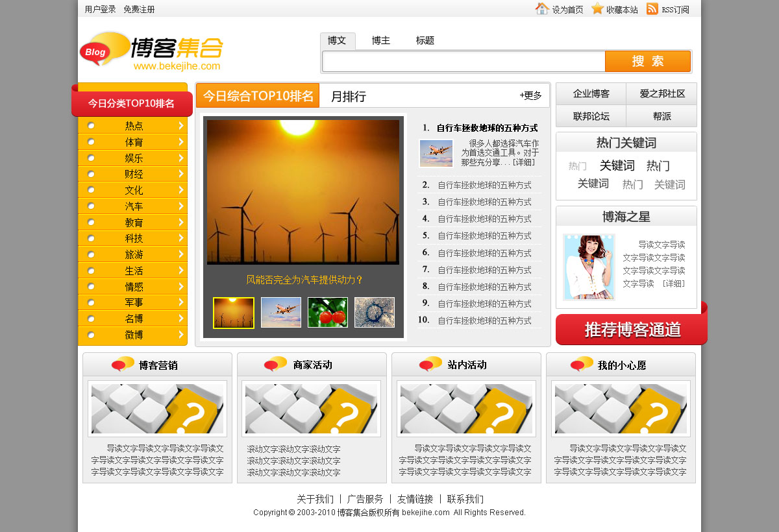Viewport: 779px width, 532px height.
Task: Expand the 热点 category arrow
Action: click(181, 125)
